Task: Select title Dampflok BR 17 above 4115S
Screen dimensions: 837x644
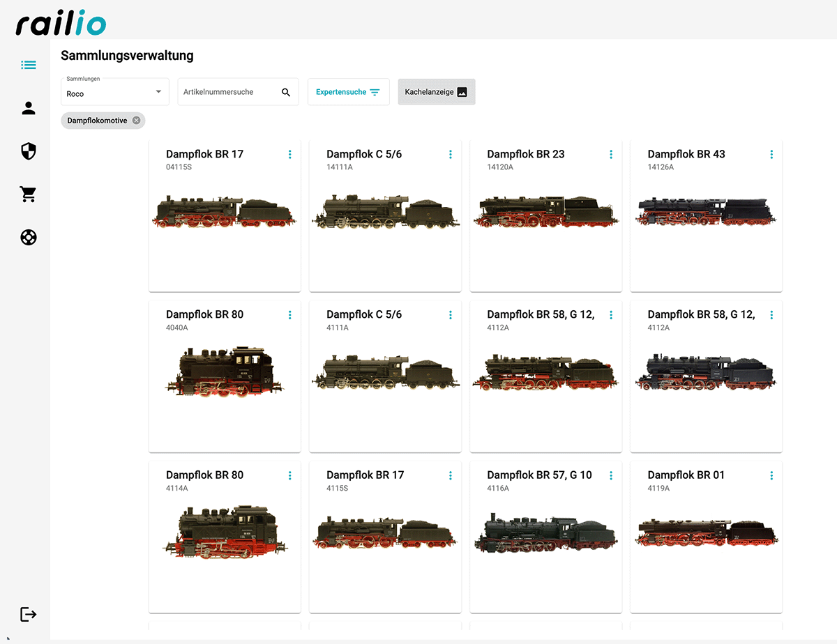Action: (x=365, y=475)
